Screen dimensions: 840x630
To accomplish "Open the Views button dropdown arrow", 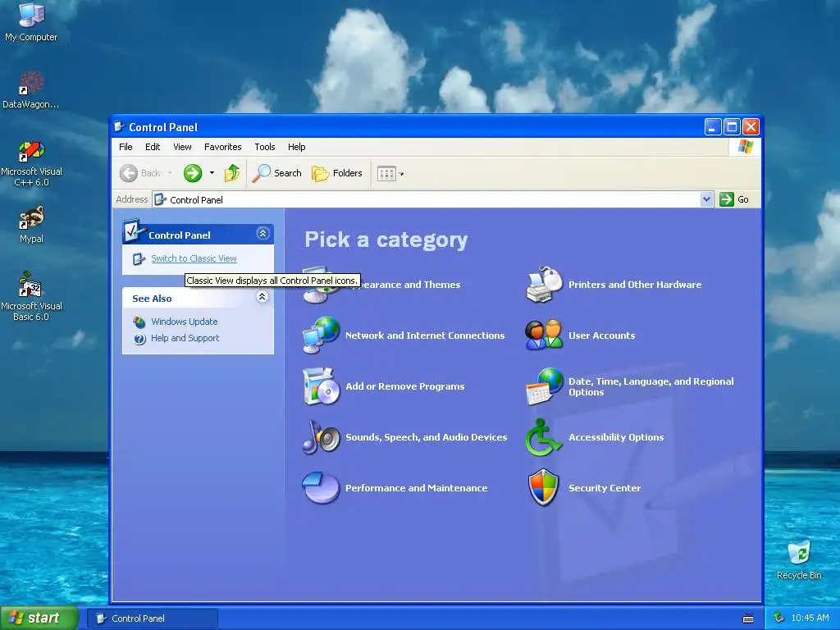I will tap(401, 174).
